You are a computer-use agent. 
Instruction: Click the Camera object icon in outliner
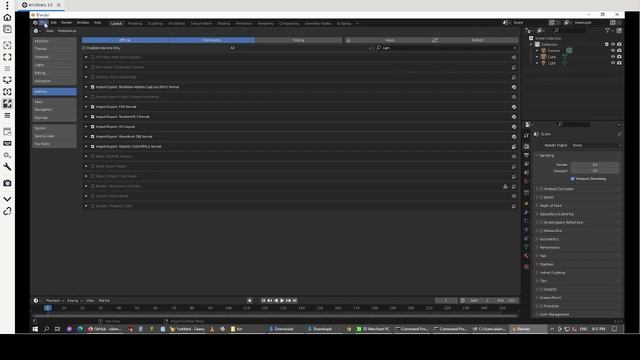coord(543,51)
